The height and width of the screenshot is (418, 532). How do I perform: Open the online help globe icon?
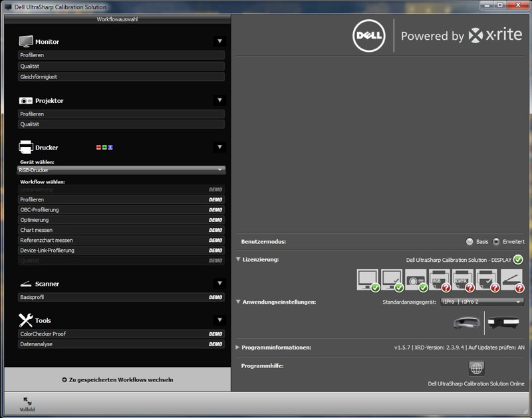click(476, 368)
